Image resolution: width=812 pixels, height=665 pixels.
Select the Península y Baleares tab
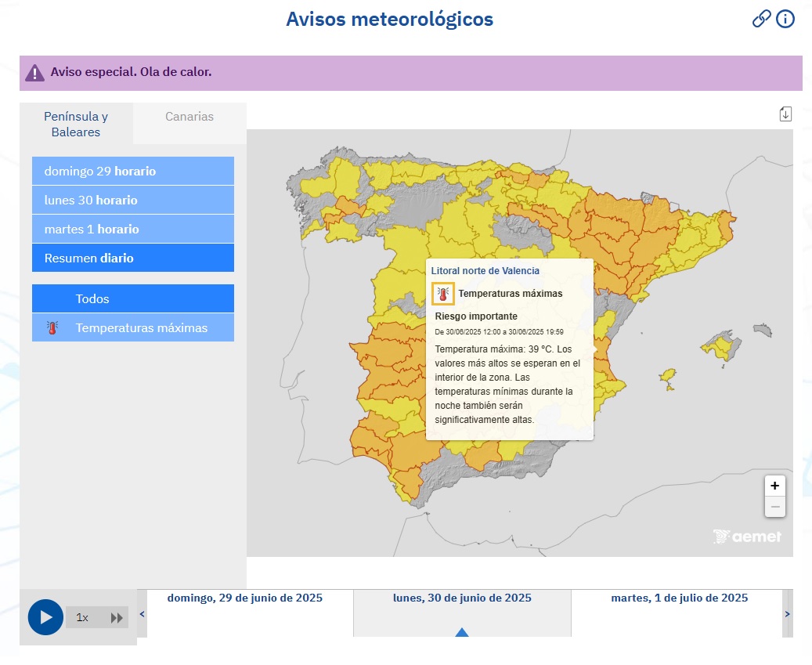tap(76, 124)
